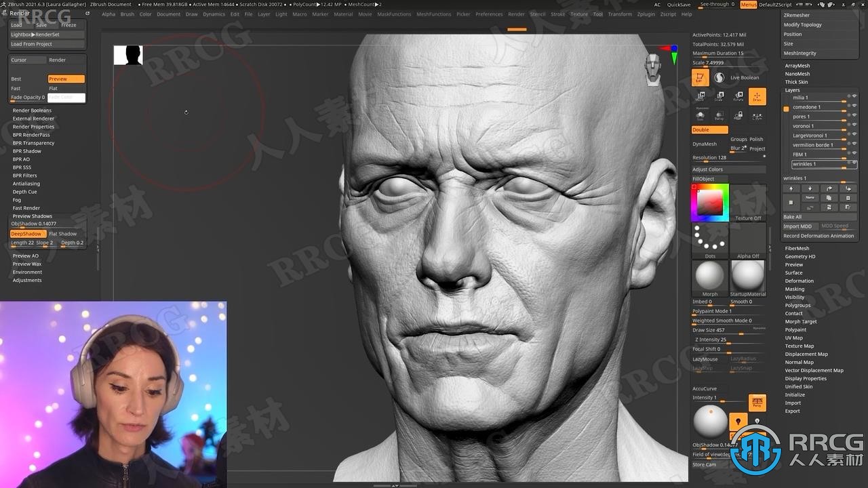Viewport: 868px width, 488px height.
Task: Toggle visibility eye of FBM 1 layer
Action: [854, 154]
